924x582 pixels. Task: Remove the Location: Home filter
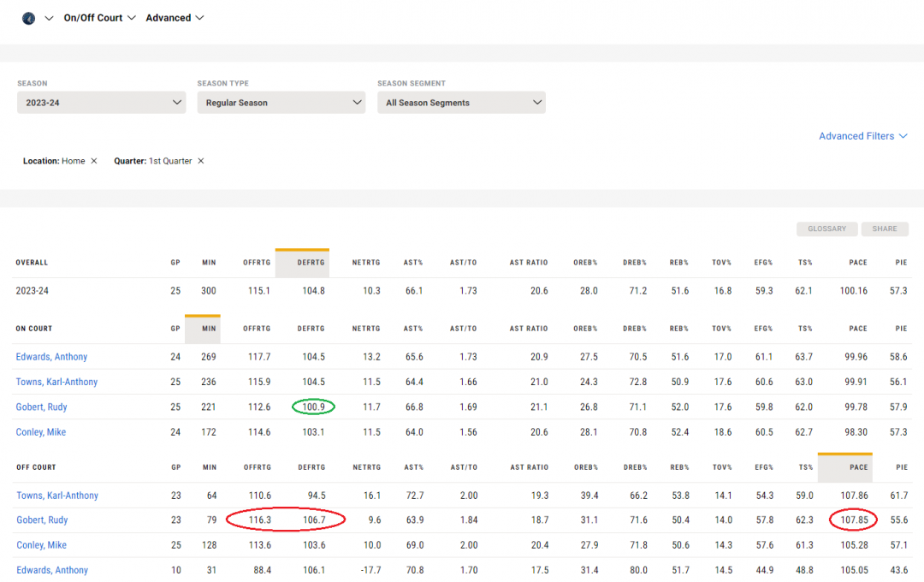point(94,161)
